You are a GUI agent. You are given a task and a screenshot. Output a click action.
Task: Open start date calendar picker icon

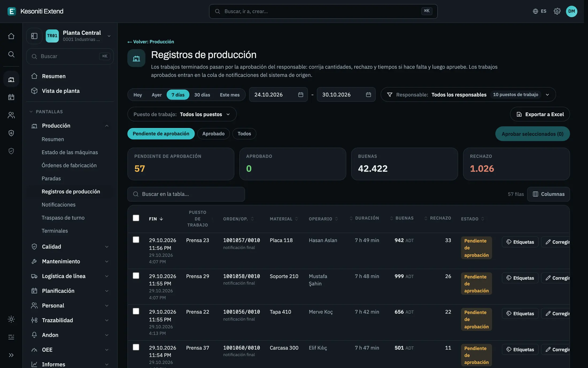pyautogui.click(x=301, y=94)
